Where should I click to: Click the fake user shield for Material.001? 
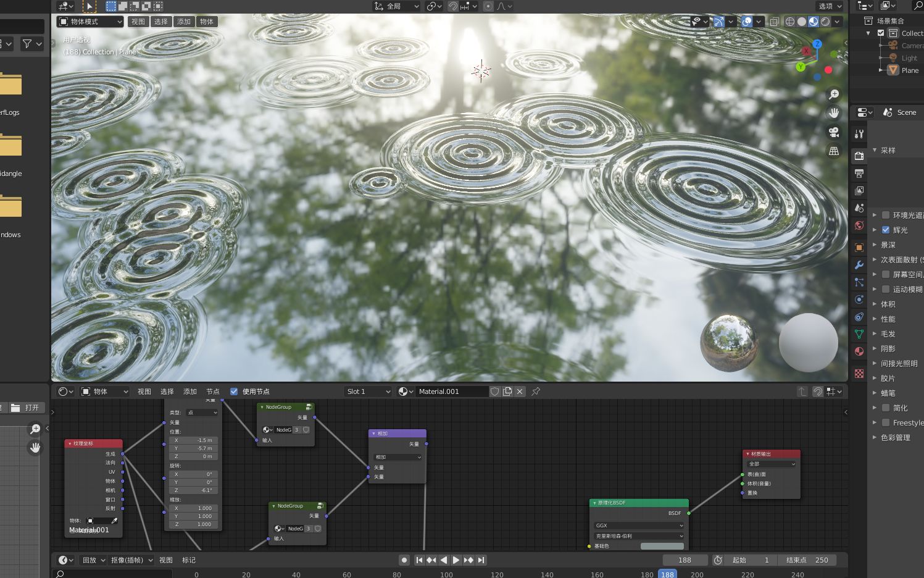[x=494, y=392]
